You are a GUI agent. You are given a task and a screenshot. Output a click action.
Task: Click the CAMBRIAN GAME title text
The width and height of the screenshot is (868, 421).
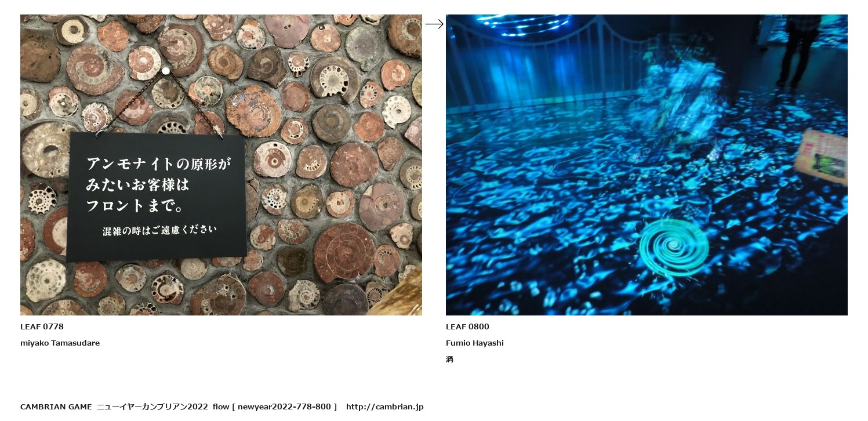56,407
